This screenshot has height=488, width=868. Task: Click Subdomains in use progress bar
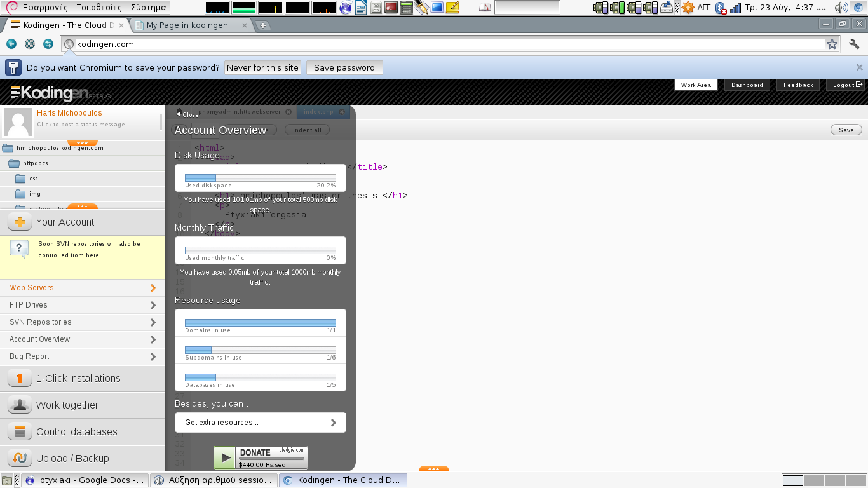[x=261, y=350]
